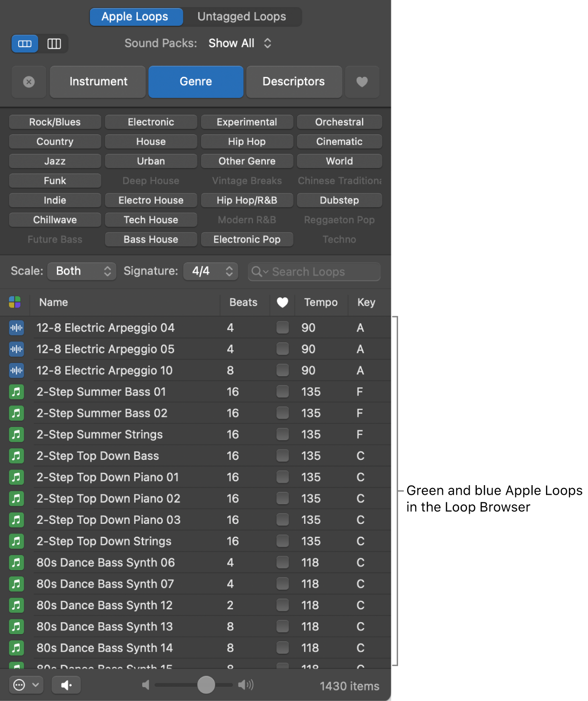The image size is (588, 701).
Task: Click green note icon for 2-Step Top Down Bass
Action: (x=16, y=456)
